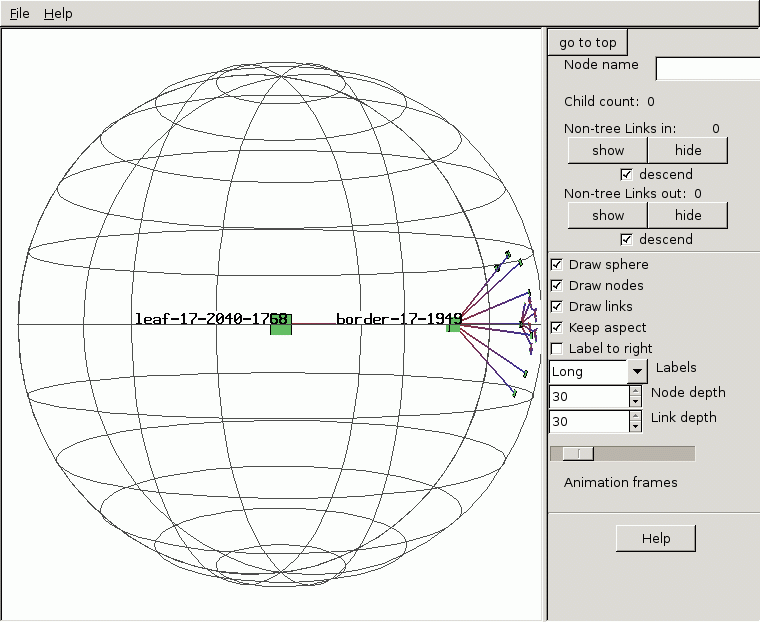Click the Link depth value field
760x622 pixels.
(589, 421)
